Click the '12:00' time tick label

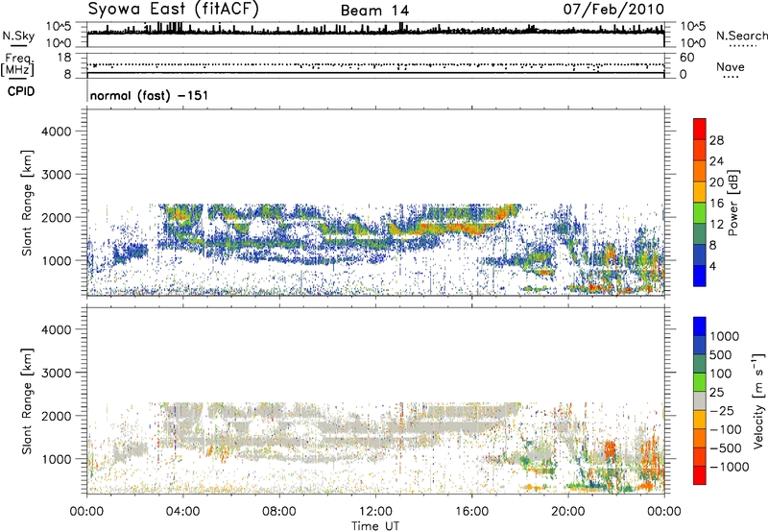click(375, 512)
